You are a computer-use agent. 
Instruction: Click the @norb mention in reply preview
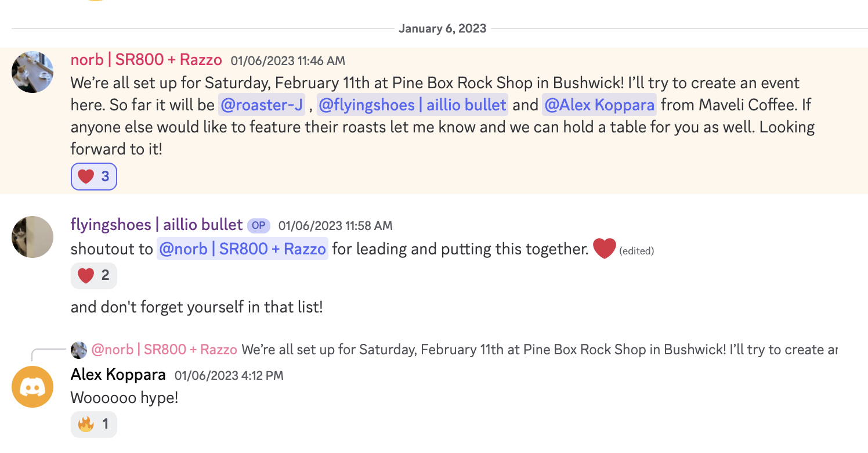click(164, 350)
